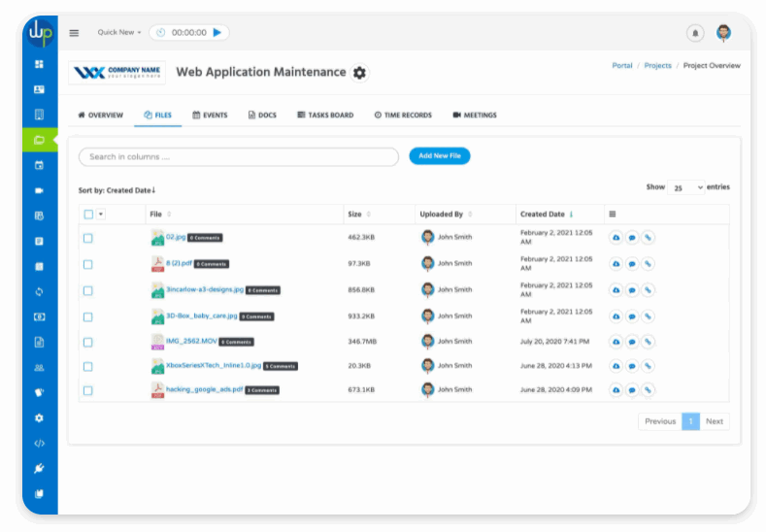Go to Next page
This screenshot has width=766, height=532.
tap(715, 421)
